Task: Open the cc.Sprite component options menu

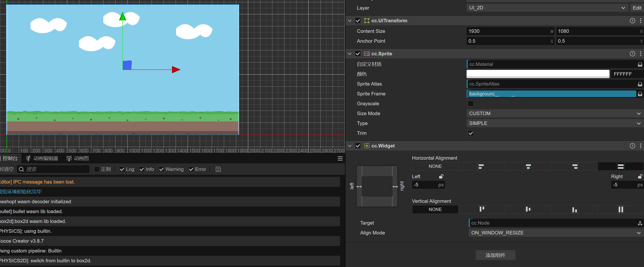Action: (640, 54)
